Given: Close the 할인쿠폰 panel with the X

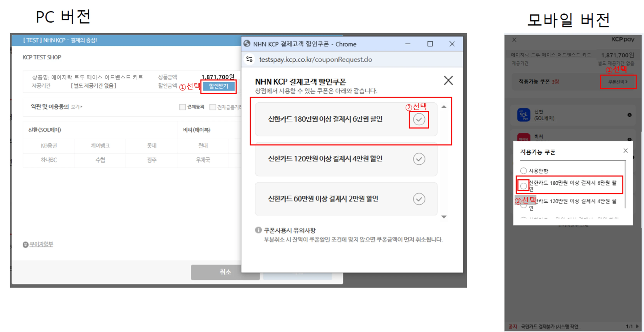Looking at the screenshot, I should click(448, 81).
